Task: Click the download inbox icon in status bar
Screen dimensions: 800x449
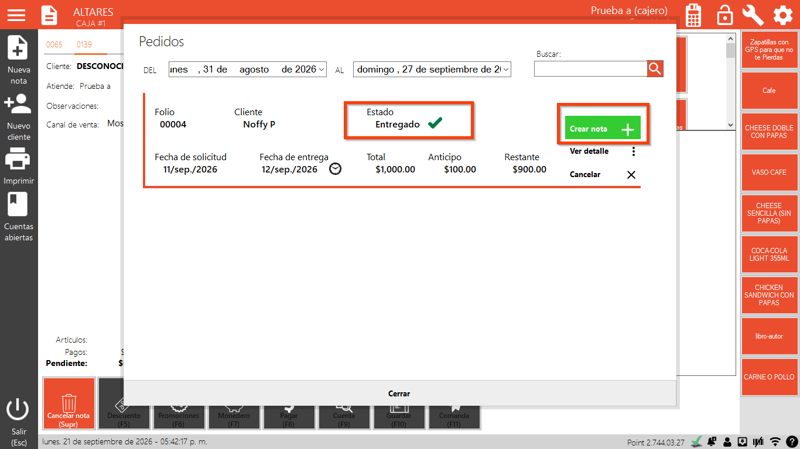Action: point(742,442)
